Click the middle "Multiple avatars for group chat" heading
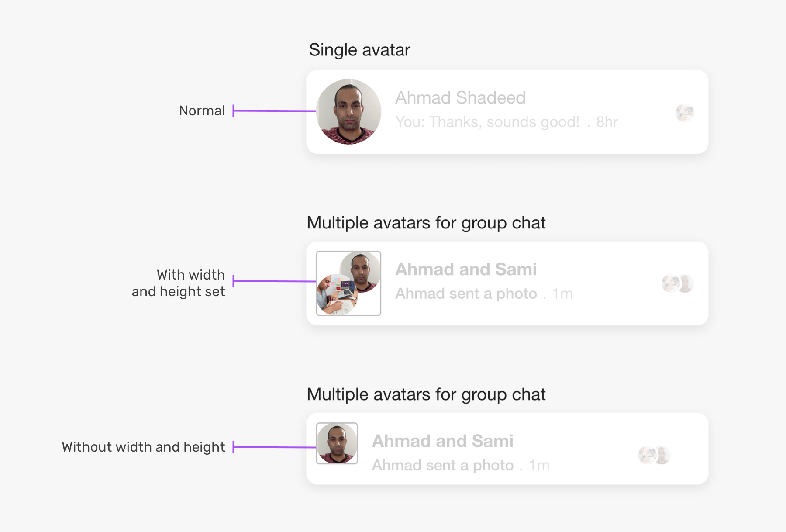Viewport: 786px width, 532px height. [x=426, y=223]
